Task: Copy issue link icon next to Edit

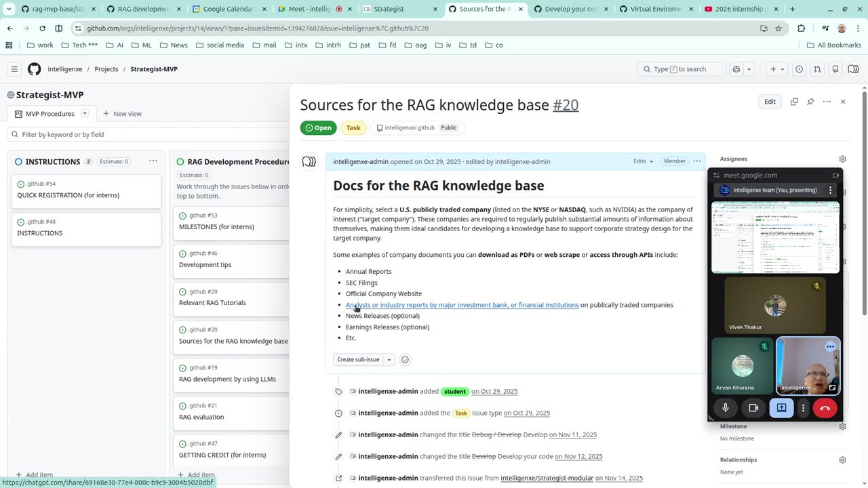Action: (x=794, y=102)
